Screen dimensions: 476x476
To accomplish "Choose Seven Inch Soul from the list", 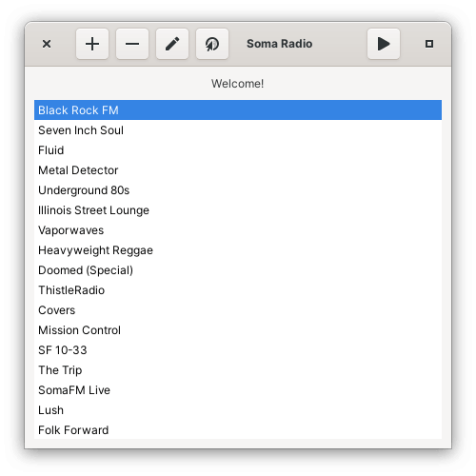I will [x=238, y=130].
